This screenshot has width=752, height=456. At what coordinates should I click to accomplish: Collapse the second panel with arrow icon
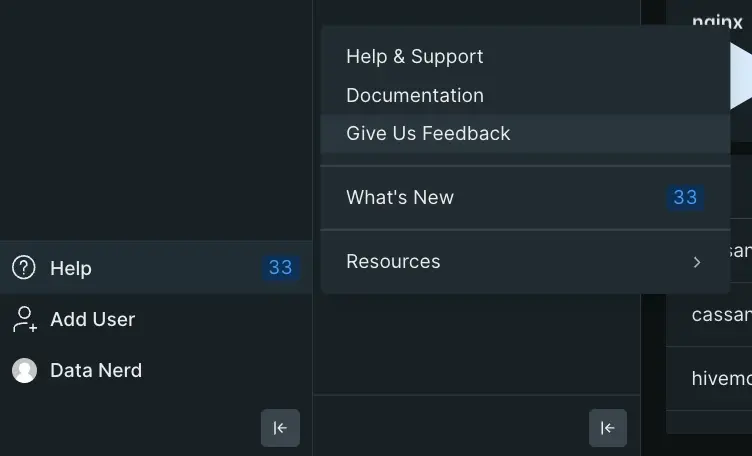tap(607, 428)
